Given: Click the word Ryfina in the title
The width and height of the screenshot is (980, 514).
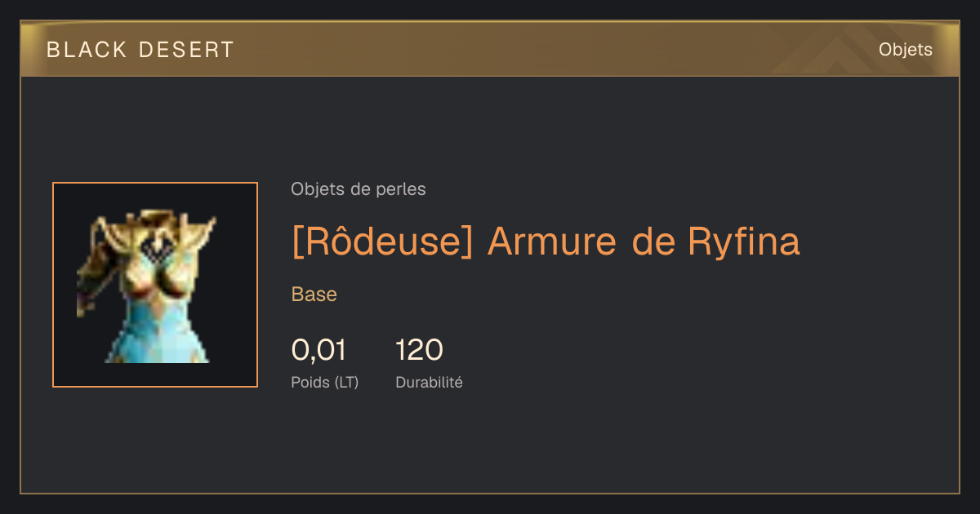Looking at the screenshot, I should pyautogui.click(x=744, y=242).
